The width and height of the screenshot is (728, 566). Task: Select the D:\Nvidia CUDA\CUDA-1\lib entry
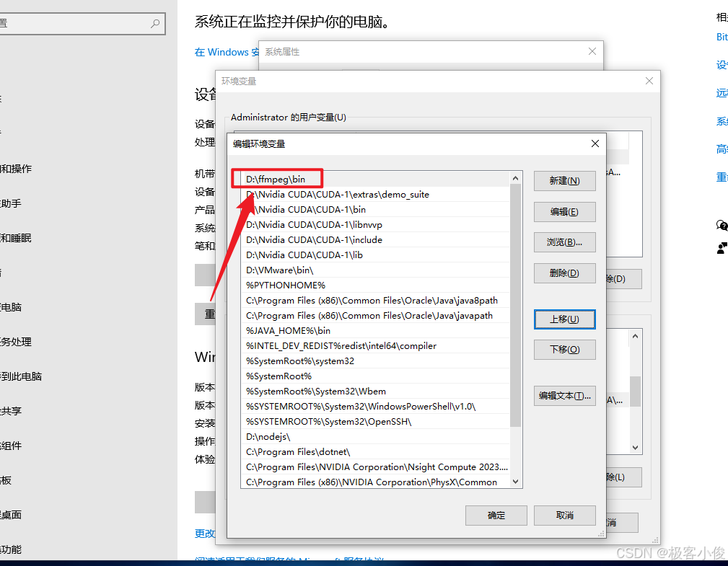click(375, 255)
